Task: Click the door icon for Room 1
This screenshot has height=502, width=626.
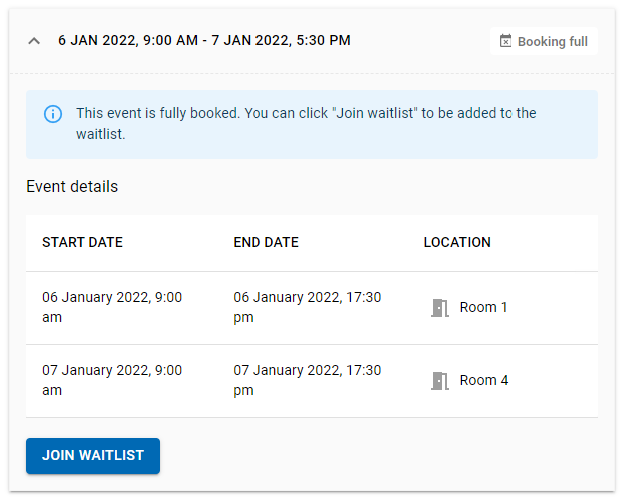Action: click(x=440, y=308)
